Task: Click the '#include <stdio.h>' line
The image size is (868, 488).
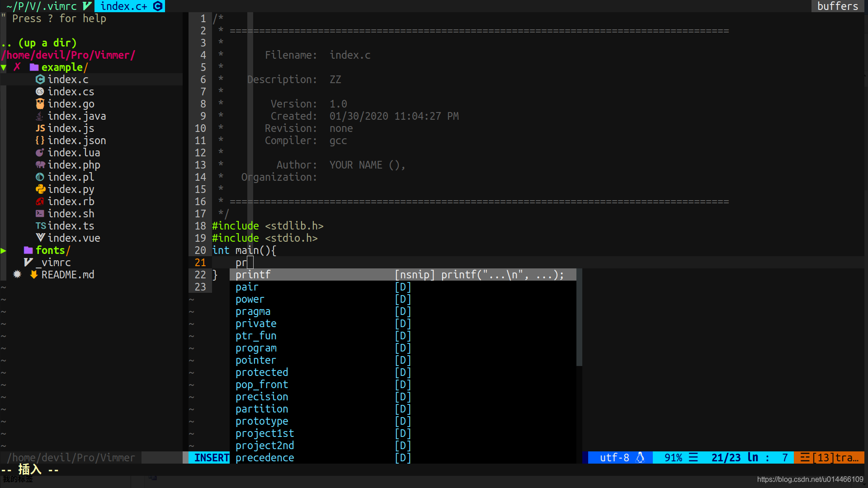Action: [265, 238]
